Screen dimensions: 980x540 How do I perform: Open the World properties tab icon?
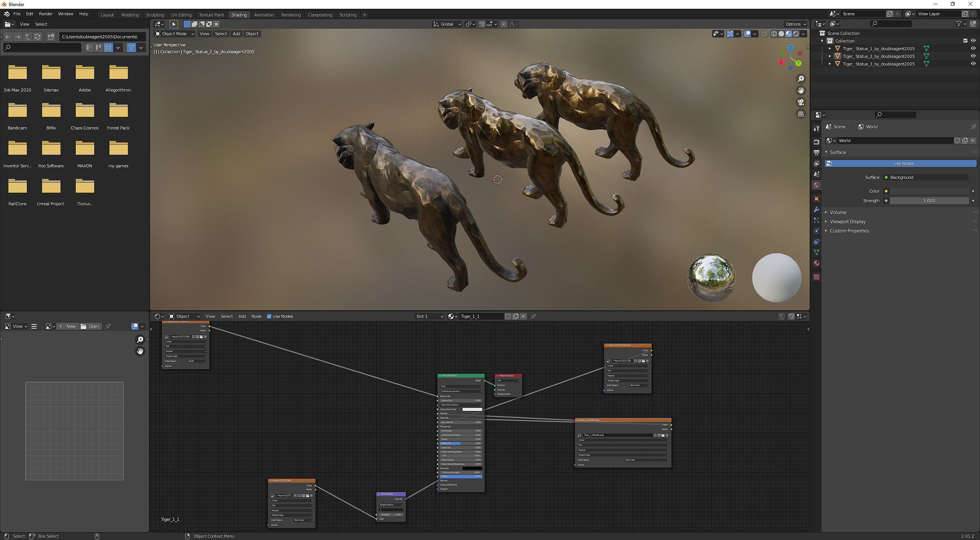(x=817, y=185)
